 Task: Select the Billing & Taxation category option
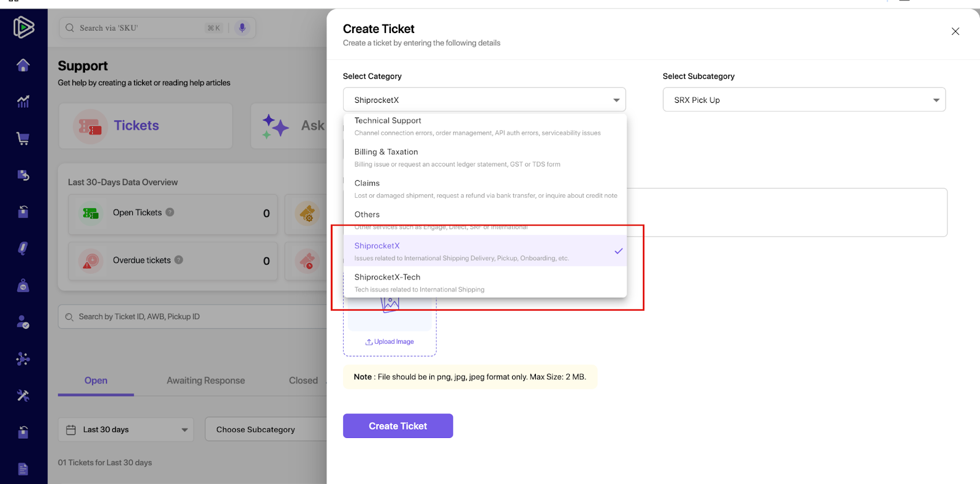[x=485, y=157]
